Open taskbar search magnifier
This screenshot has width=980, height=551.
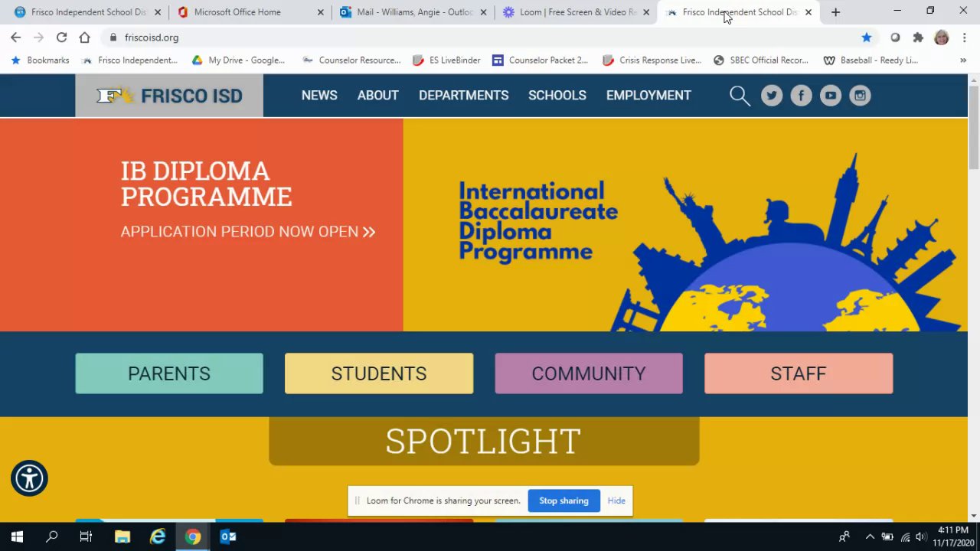51,536
